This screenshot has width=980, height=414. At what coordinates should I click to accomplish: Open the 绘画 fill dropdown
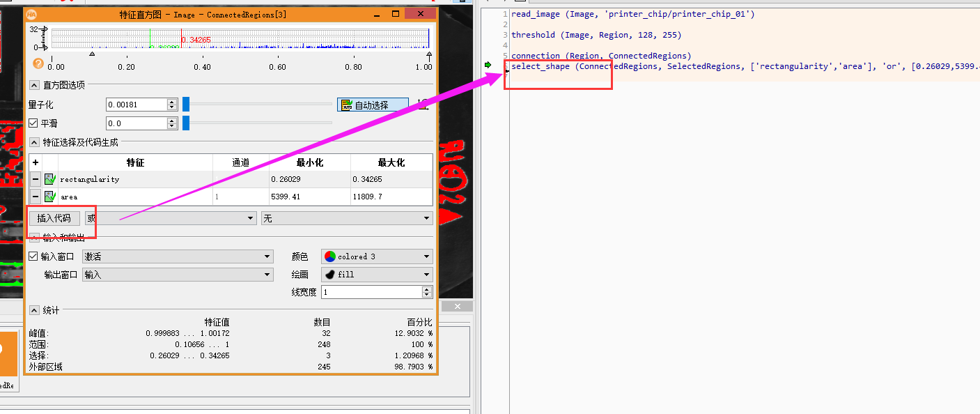[375, 274]
